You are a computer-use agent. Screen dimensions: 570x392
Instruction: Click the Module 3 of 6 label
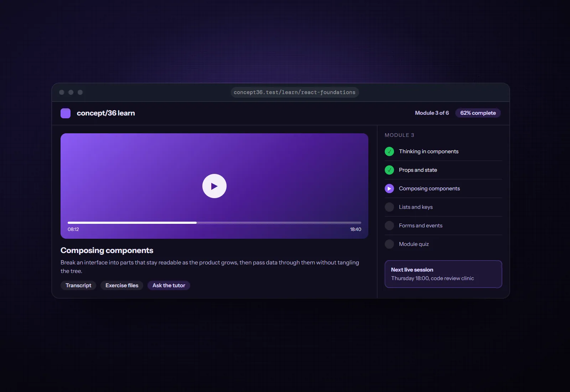pos(432,113)
